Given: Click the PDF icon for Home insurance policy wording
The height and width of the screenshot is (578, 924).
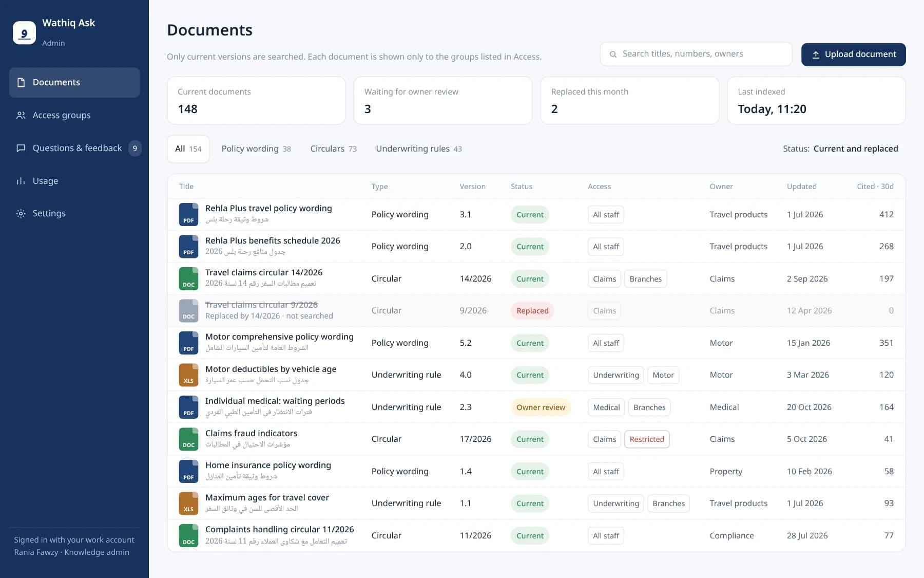Looking at the screenshot, I should click(188, 471).
